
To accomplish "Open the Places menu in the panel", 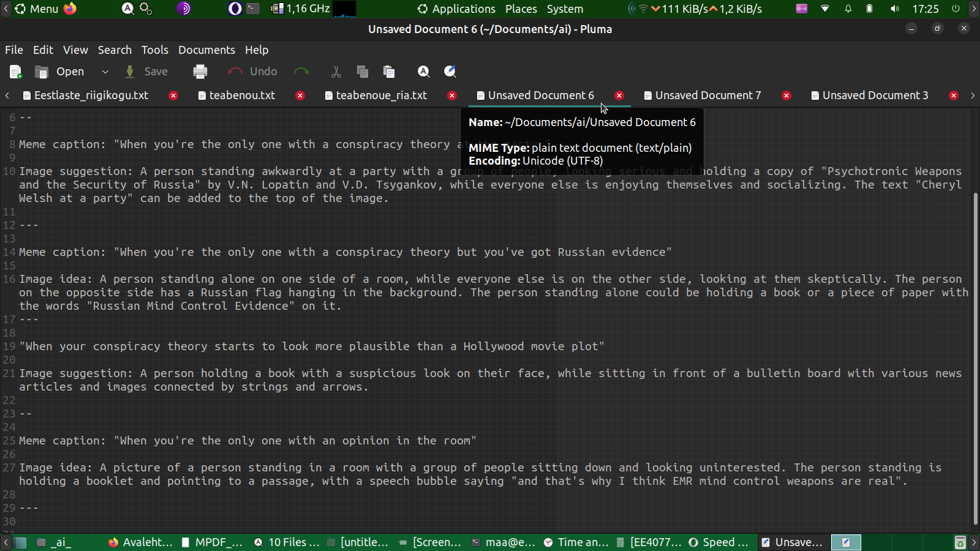I will coord(521,9).
